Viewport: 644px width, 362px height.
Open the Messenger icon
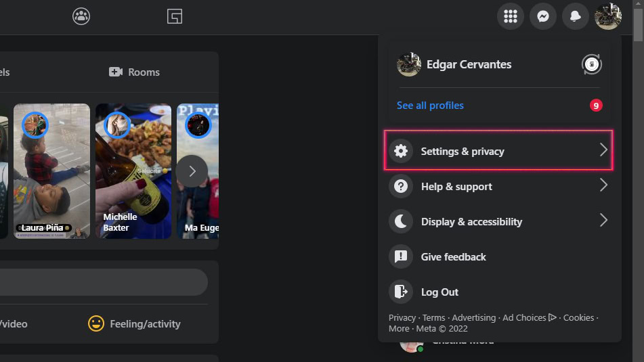point(543,16)
